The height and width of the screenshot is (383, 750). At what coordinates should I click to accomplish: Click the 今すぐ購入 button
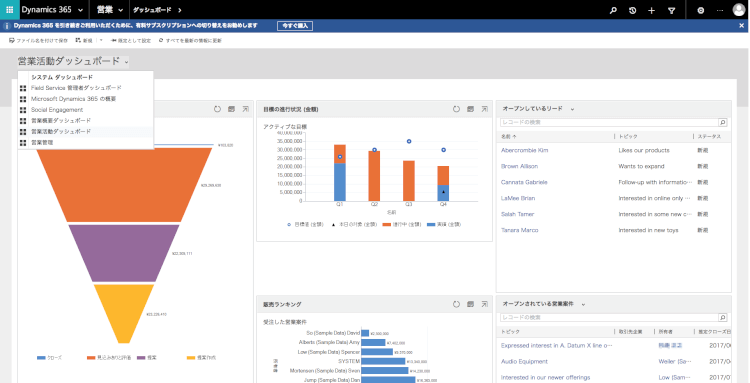[295, 26]
